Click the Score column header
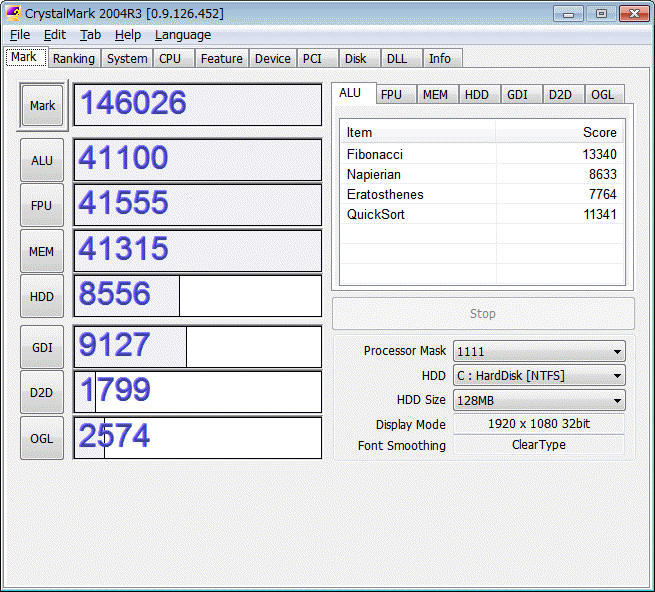The image size is (655, 592). [560, 132]
